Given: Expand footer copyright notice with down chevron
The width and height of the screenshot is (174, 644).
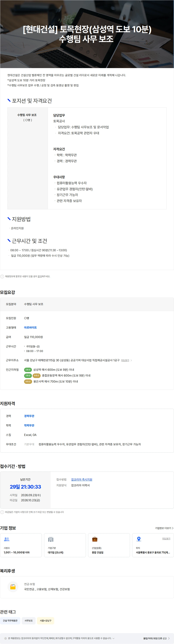Looking at the screenshot, I should [x=114, y=638].
